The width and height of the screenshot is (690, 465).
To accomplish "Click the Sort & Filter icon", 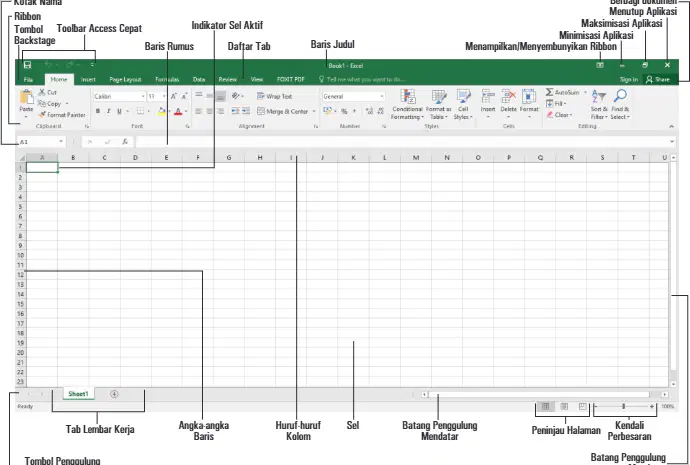I will (598, 95).
